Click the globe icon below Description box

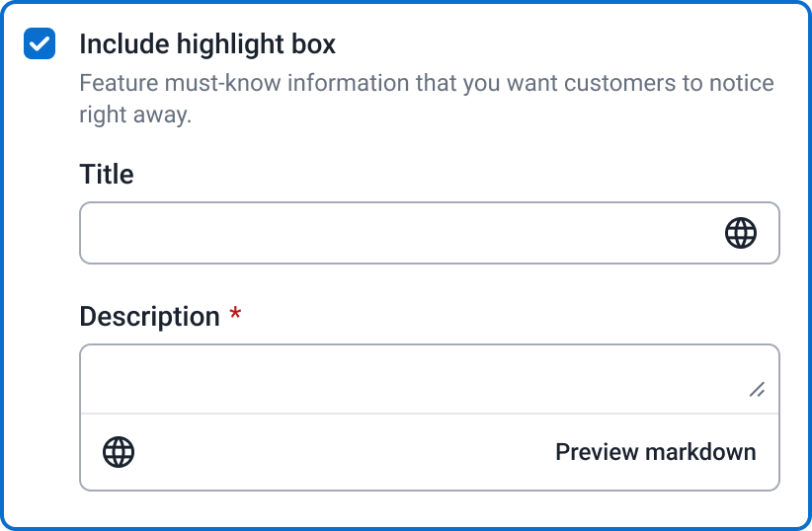pyautogui.click(x=119, y=452)
